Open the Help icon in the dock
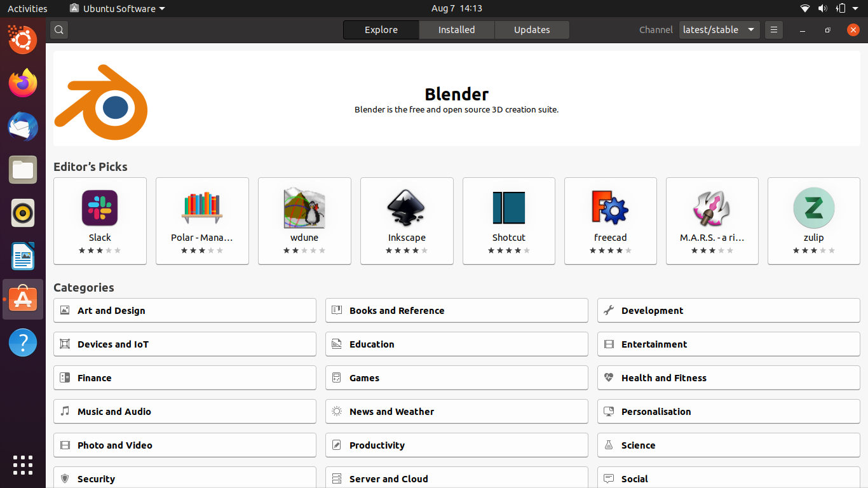The width and height of the screenshot is (868, 488). point(23,342)
